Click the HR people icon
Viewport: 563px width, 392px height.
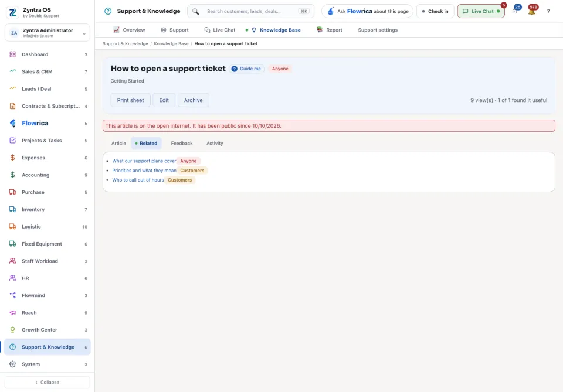(x=12, y=278)
